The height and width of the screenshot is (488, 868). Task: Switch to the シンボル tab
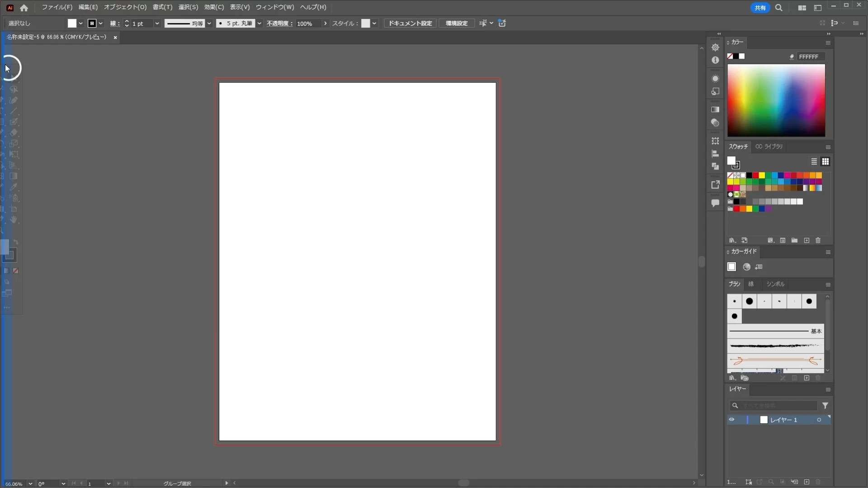point(775,284)
